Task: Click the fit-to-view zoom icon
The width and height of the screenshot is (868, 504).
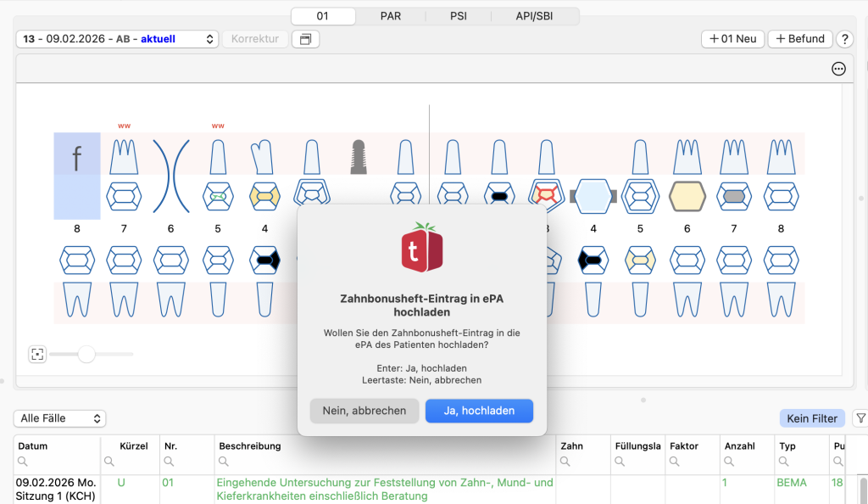Action: [36, 354]
